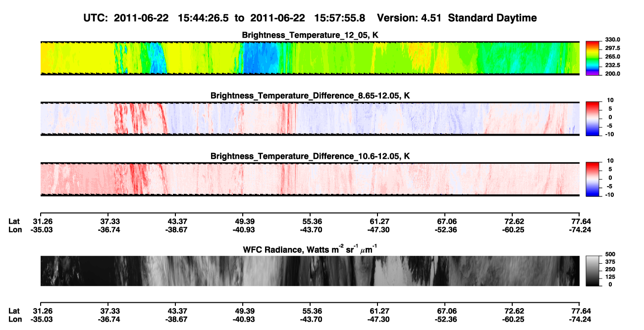The image size is (644, 330).
Task: Select the 8.65-12.05 temperature difference image strip
Action: [x=310, y=118]
